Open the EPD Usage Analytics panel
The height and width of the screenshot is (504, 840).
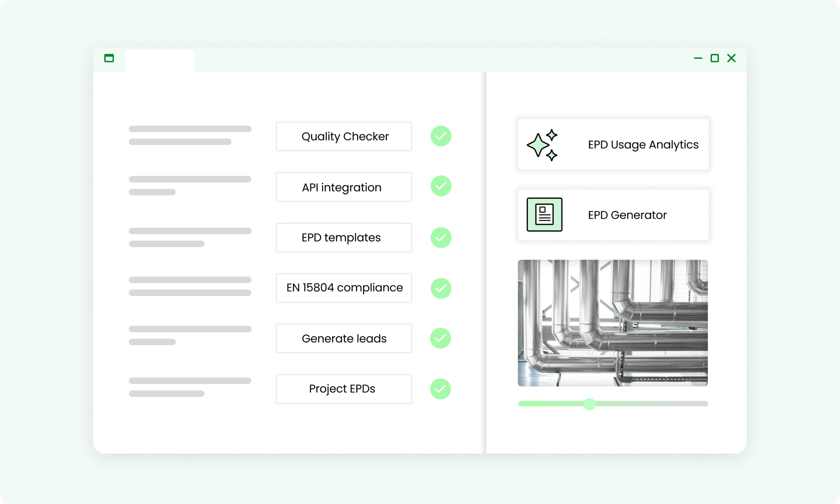click(613, 144)
